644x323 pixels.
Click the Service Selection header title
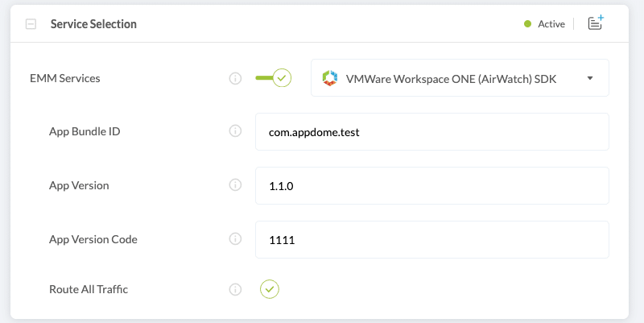[93, 24]
